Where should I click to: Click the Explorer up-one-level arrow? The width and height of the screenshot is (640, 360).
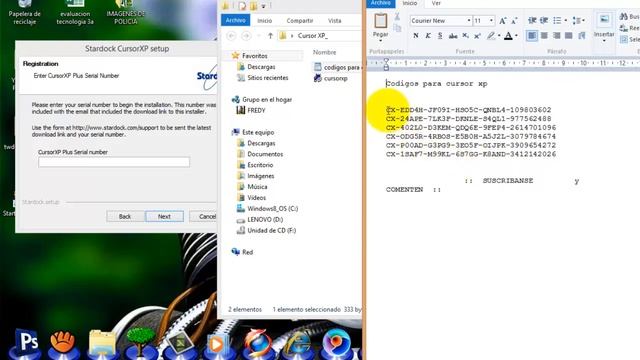click(270, 36)
